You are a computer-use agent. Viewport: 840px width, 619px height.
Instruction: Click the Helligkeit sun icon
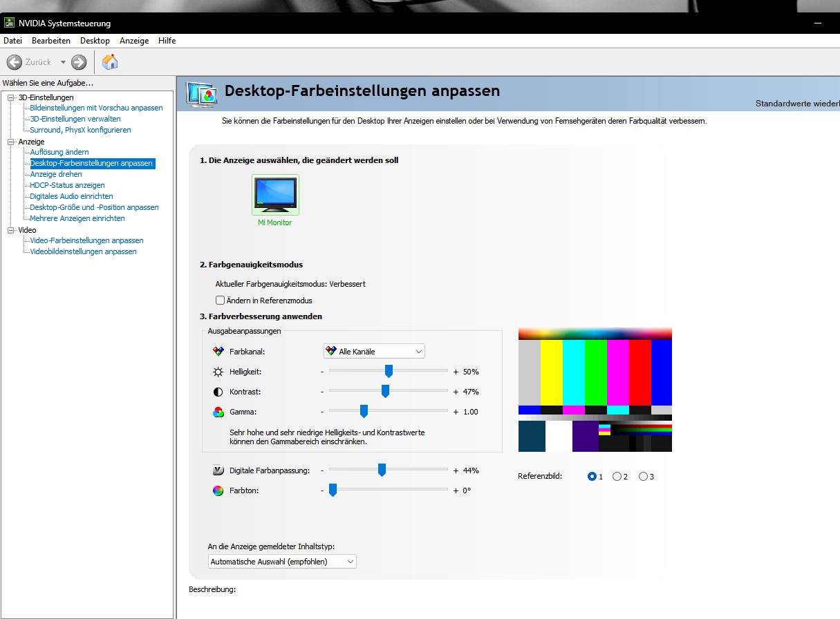pos(218,372)
